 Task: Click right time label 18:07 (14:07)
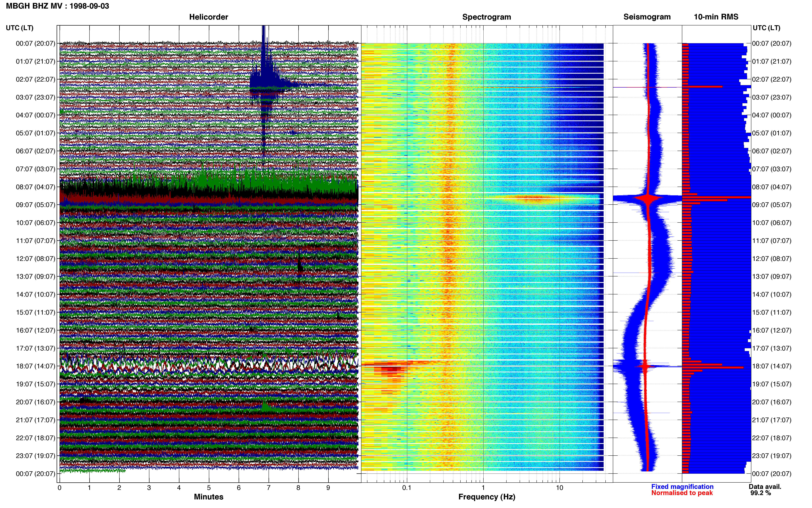pyautogui.click(x=772, y=366)
